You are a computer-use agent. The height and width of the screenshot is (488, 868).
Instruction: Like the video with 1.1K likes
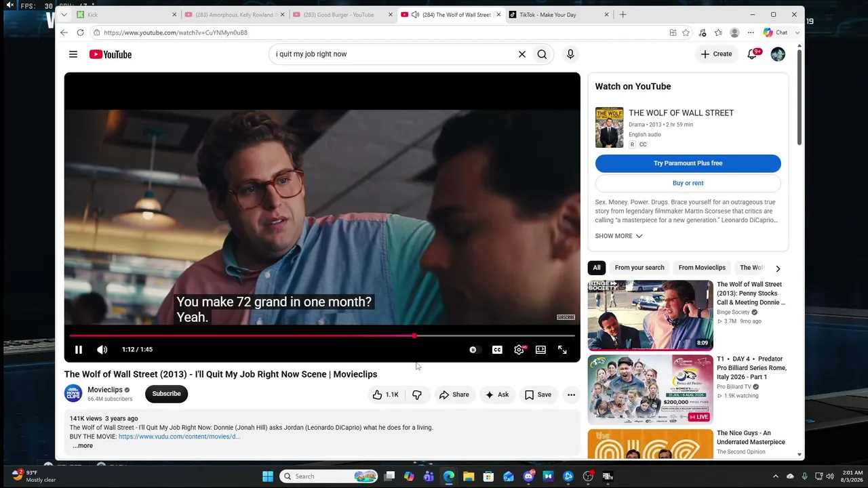coord(385,394)
